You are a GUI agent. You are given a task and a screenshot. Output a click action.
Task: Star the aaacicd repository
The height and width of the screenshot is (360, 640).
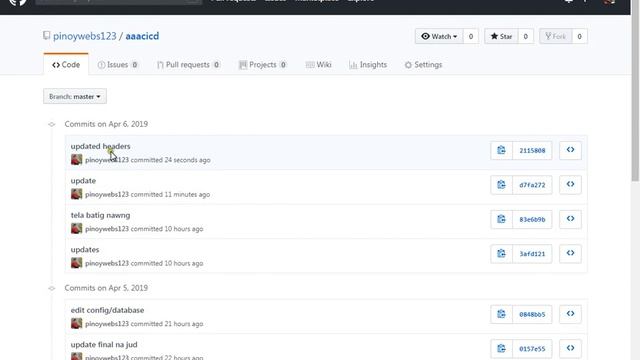pyautogui.click(x=501, y=36)
